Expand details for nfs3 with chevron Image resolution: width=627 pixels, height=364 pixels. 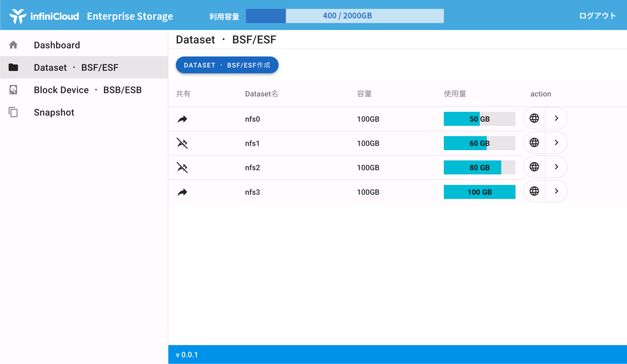[x=556, y=191]
